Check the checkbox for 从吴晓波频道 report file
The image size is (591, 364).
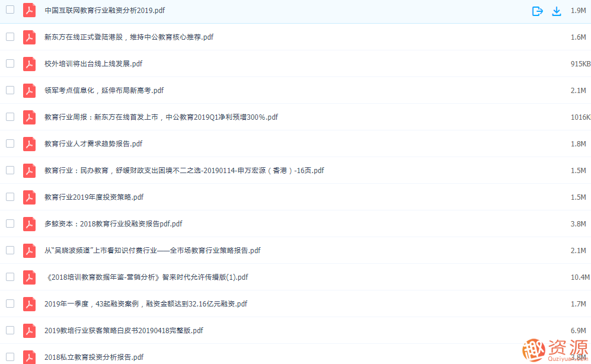click(9, 250)
